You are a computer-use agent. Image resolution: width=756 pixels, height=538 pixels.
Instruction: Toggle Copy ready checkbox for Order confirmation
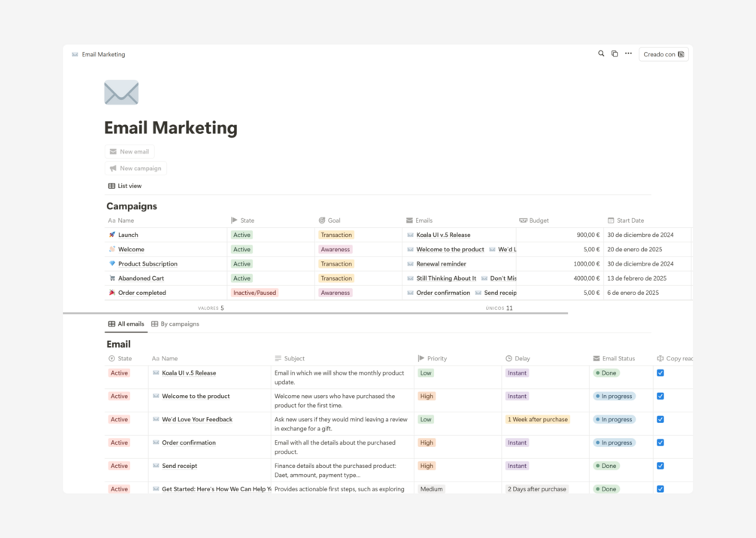tap(660, 442)
